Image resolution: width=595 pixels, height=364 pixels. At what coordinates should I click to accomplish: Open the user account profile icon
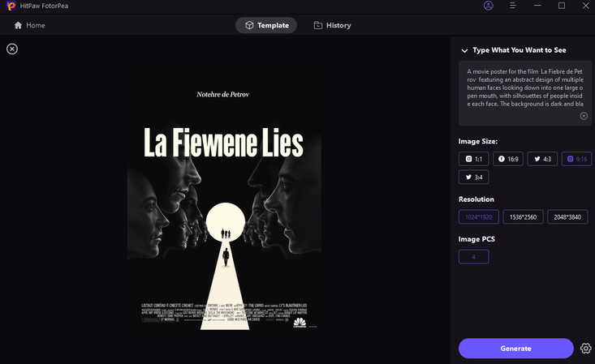(488, 6)
